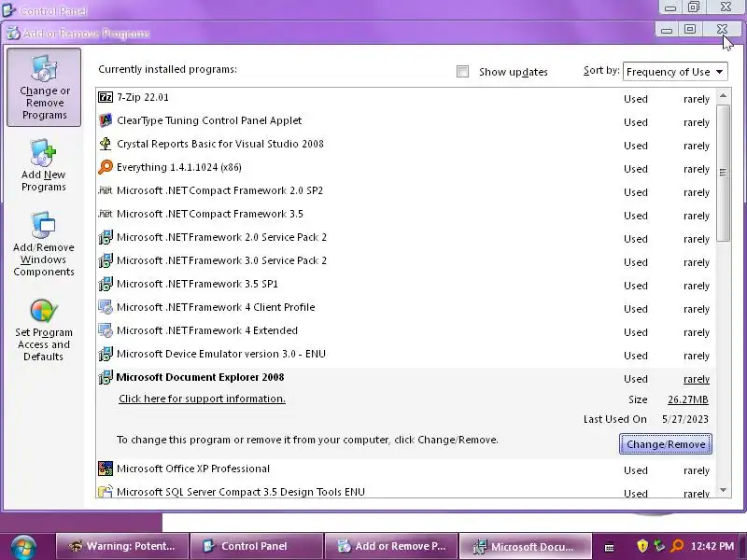Click the security shield tray icon
This screenshot has width=747, height=560.
point(642,546)
